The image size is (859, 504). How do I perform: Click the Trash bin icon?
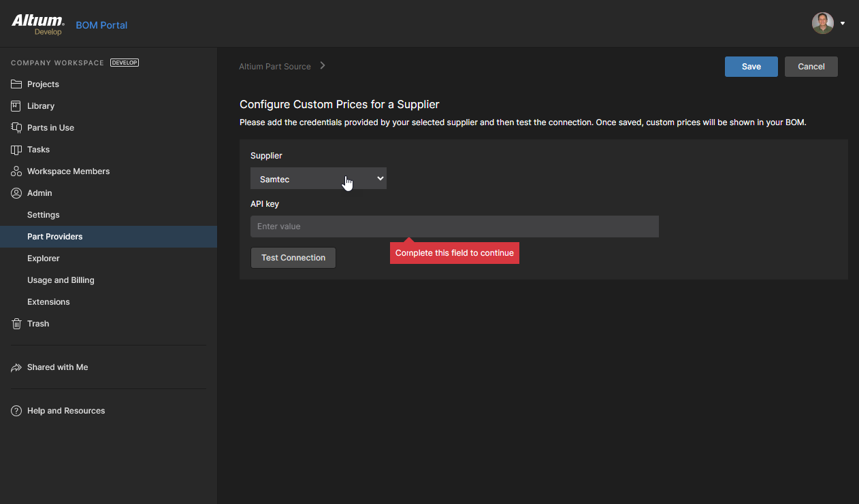16,324
